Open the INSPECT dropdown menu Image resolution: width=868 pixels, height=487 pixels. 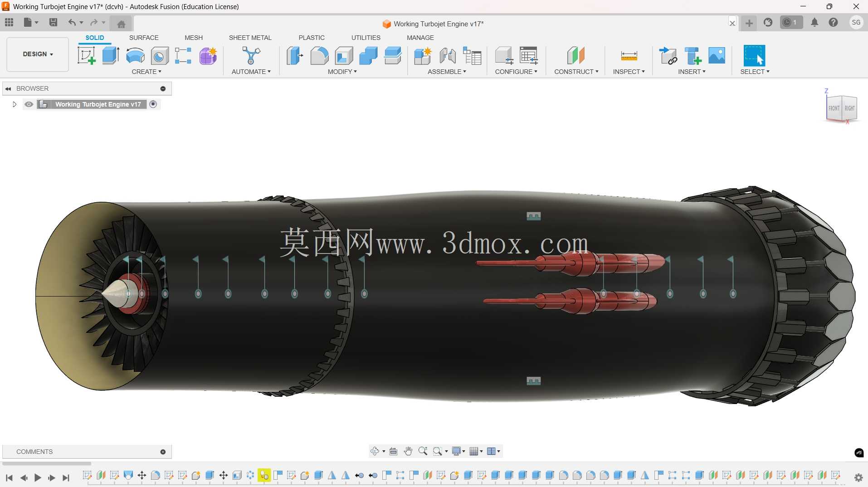(629, 72)
